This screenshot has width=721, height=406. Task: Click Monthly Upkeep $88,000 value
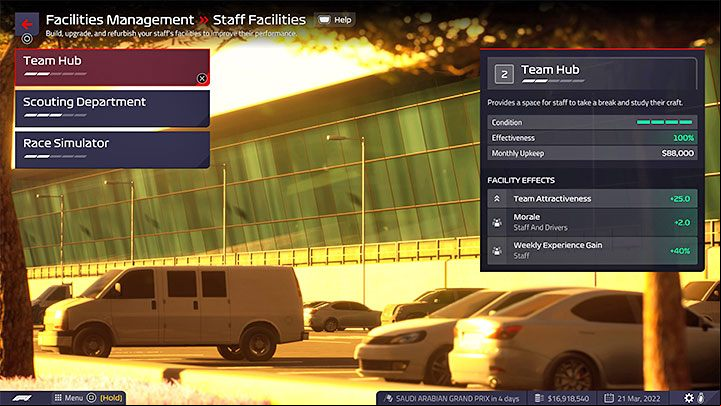coord(677,153)
